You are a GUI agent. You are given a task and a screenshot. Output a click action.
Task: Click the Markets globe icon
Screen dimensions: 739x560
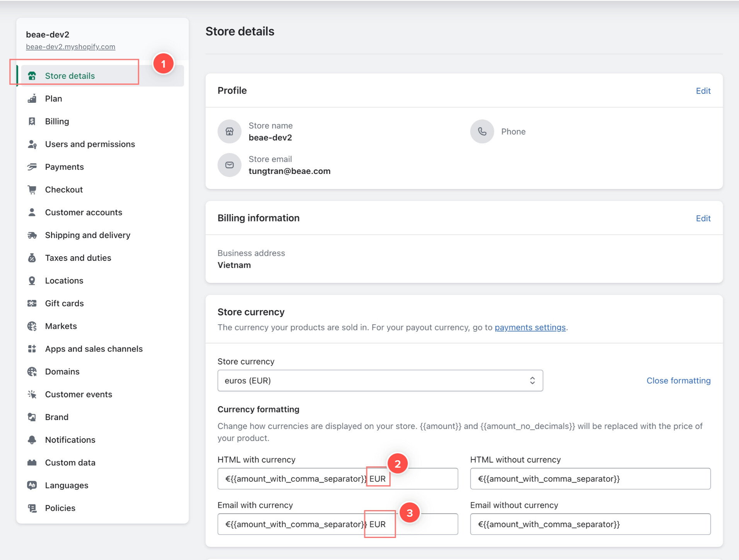pos(32,326)
